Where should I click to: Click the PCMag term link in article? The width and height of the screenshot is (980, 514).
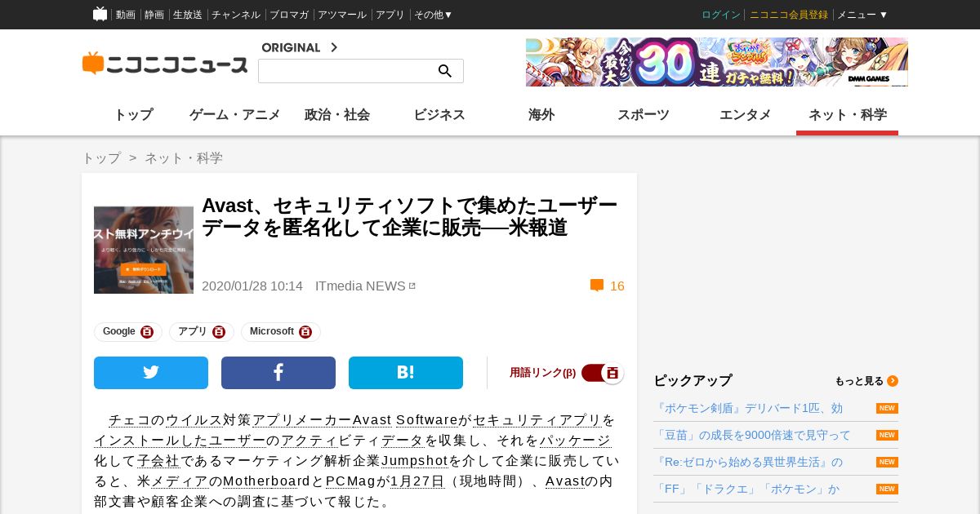[x=351, y=481]
